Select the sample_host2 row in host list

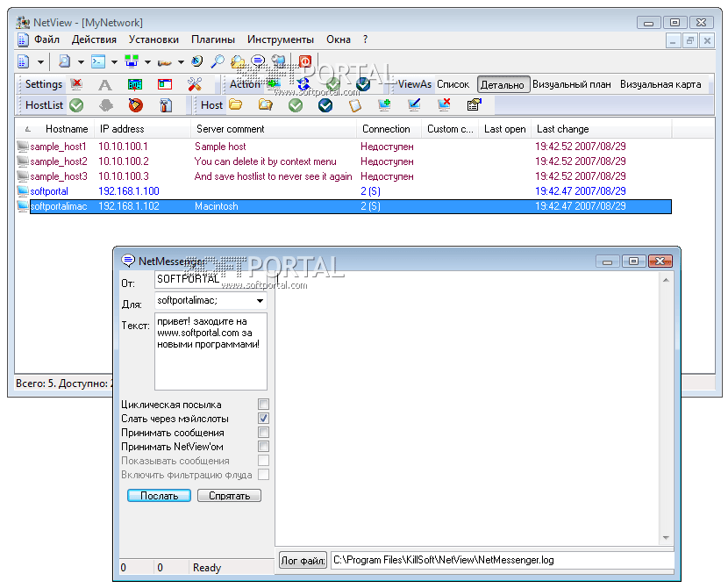point(344,161)
